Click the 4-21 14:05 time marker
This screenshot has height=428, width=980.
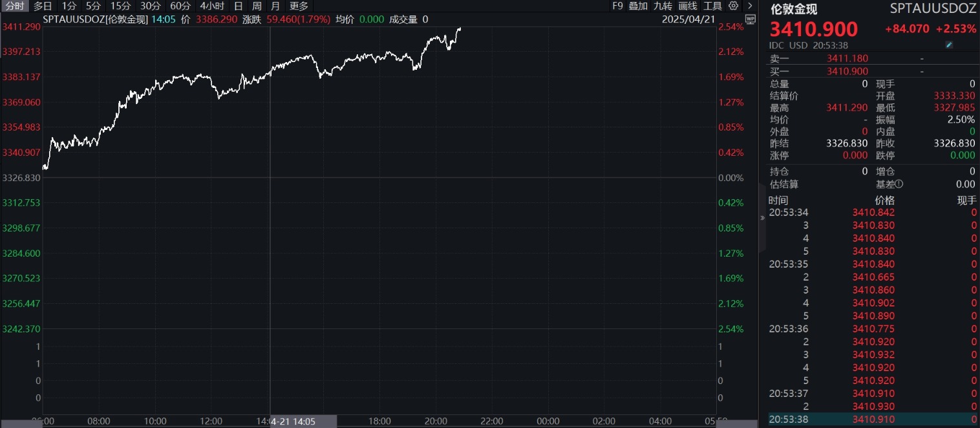click(x=303, y=422)
